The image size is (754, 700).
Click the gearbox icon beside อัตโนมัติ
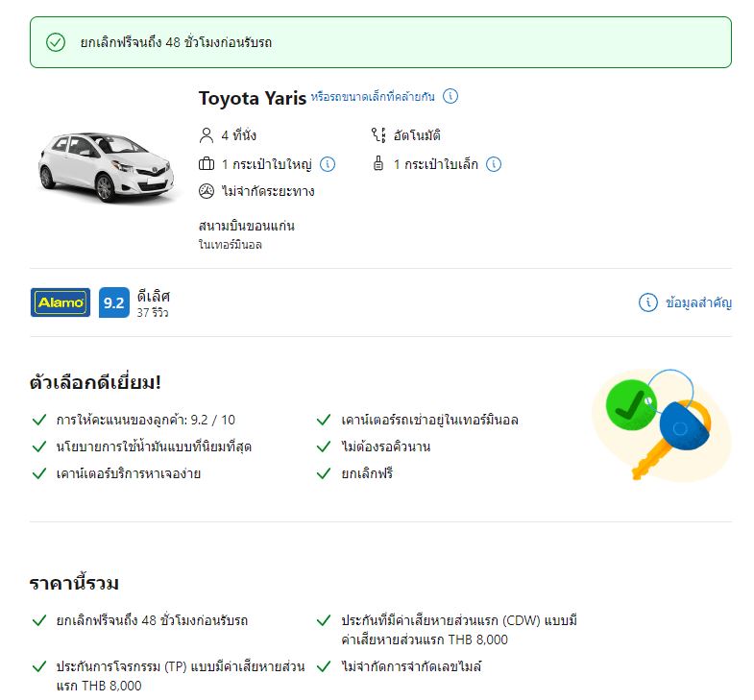click(x=378, y=135)
